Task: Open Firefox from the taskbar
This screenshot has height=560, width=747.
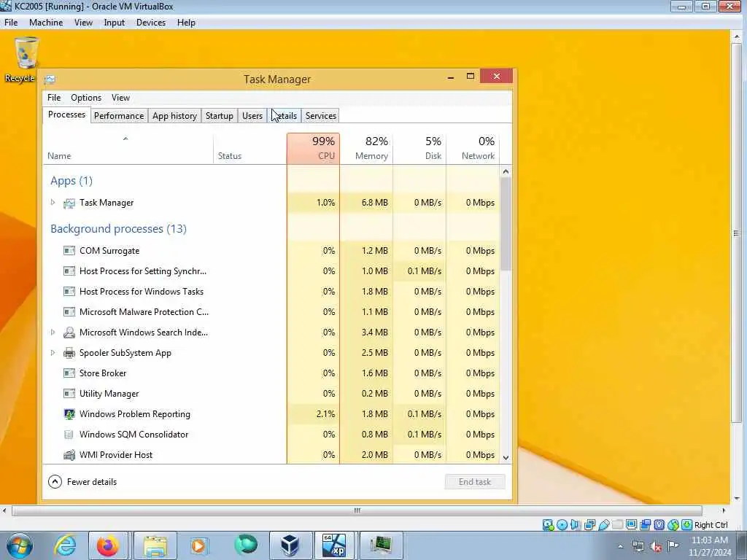Action: [x=108, y=545]
